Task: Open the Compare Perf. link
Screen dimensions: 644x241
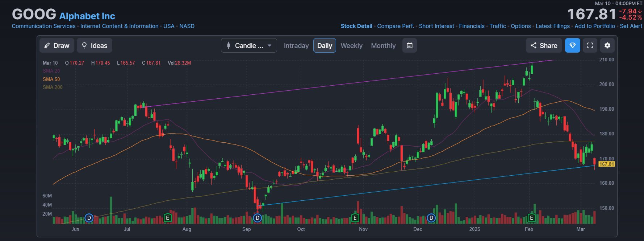Action: (396, 26)
